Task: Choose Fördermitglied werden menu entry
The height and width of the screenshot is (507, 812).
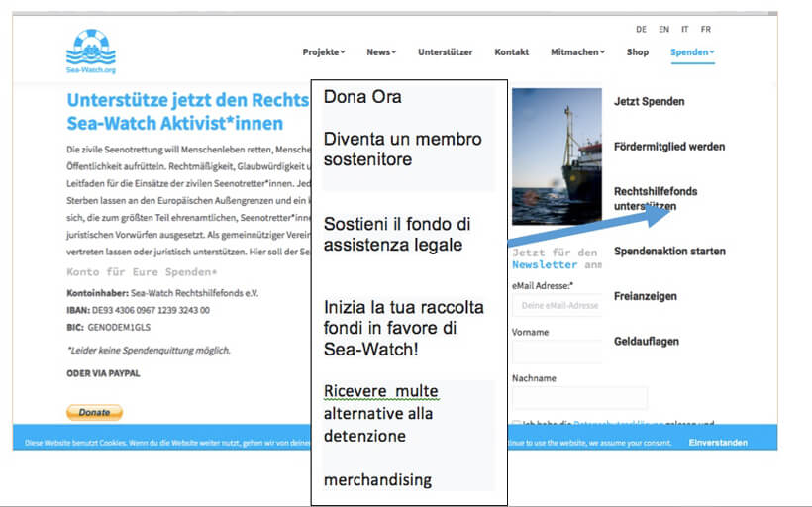Action: [669, 147]
